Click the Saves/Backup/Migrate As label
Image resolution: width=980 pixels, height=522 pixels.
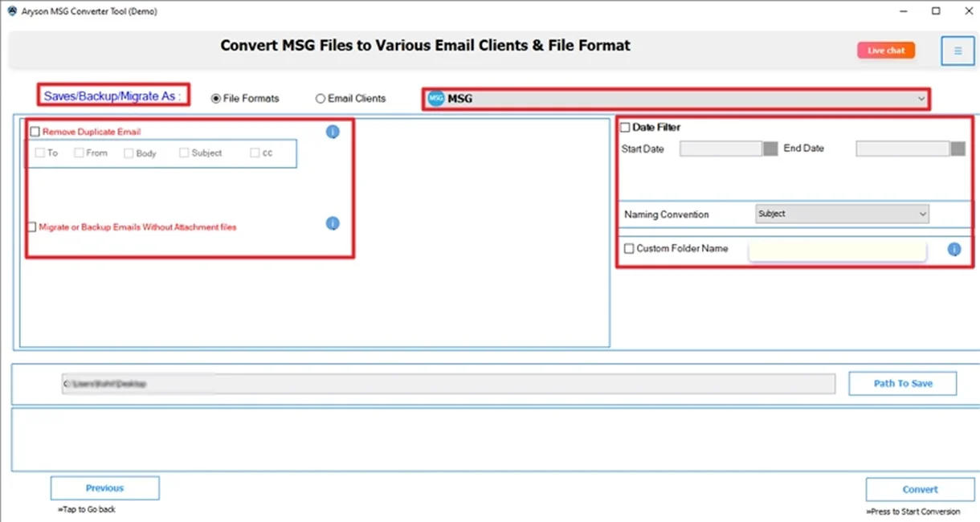coord(112,96)
